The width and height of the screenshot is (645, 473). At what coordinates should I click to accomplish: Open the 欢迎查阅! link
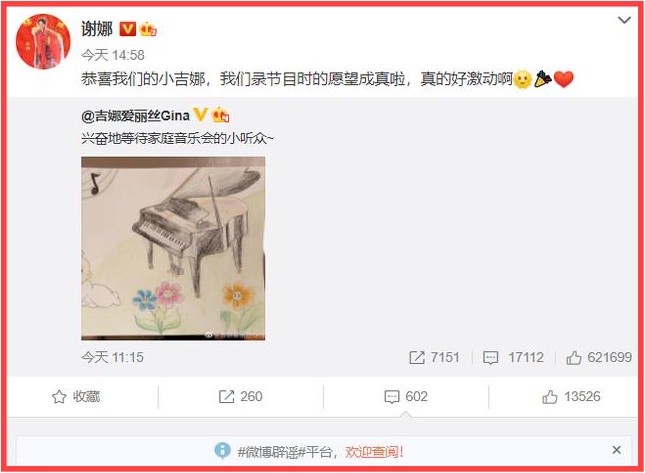tap(374, 452)
